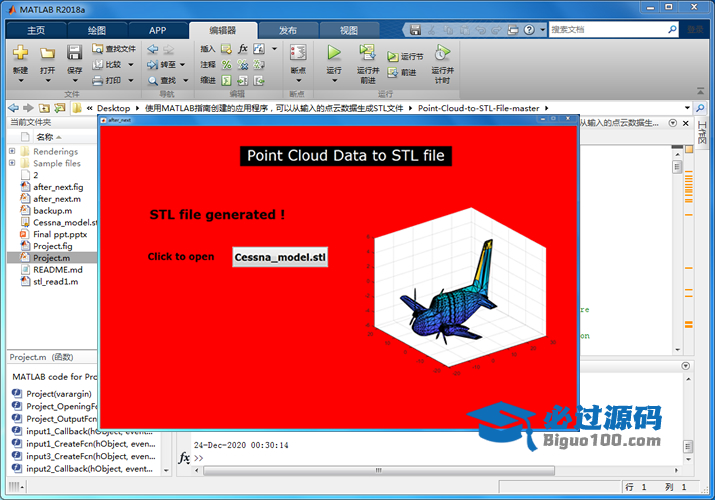This screenshot has width=715, height=500.
Task: Open the New (新建) dropdown arrow
Action: click(x=21, y=81)
